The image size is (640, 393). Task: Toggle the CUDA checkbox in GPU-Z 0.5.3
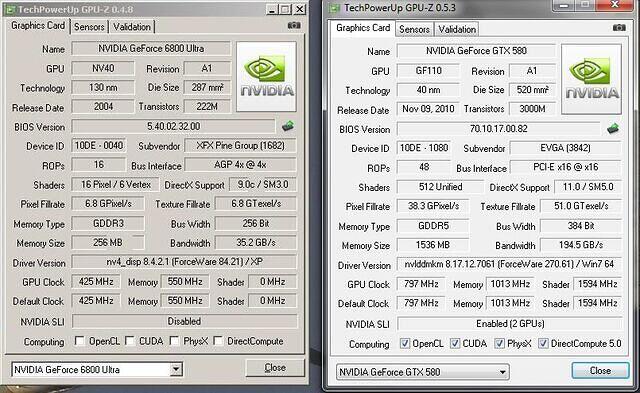point(455,344)
